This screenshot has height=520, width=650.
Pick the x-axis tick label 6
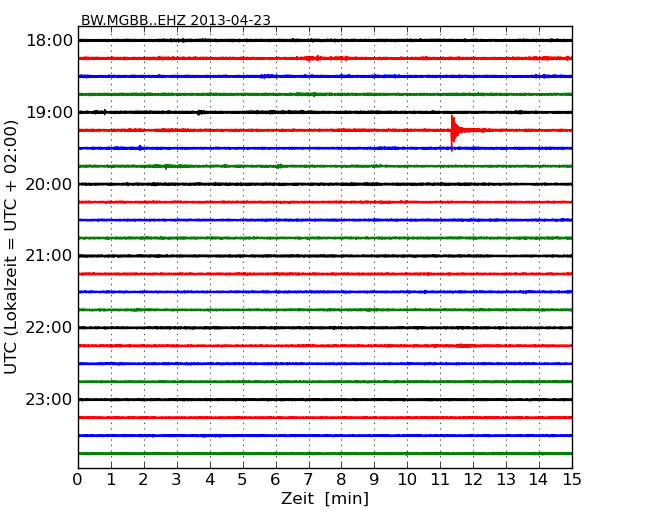point(275,480)
